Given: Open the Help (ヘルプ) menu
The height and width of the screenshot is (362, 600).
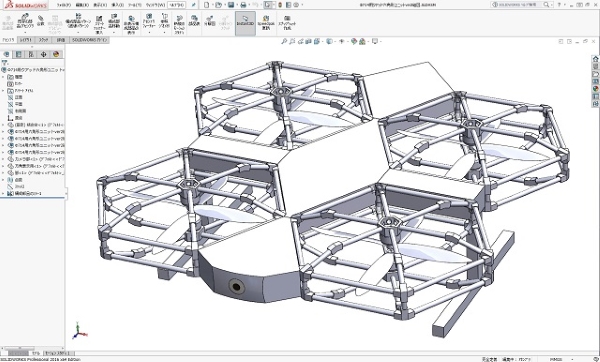Looking at the screenshot, I should pos(177,5).
